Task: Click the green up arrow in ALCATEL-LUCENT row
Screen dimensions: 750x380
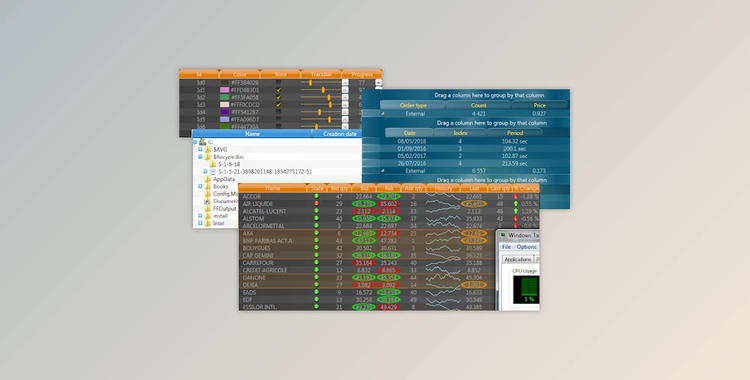Action: [516, 211]
